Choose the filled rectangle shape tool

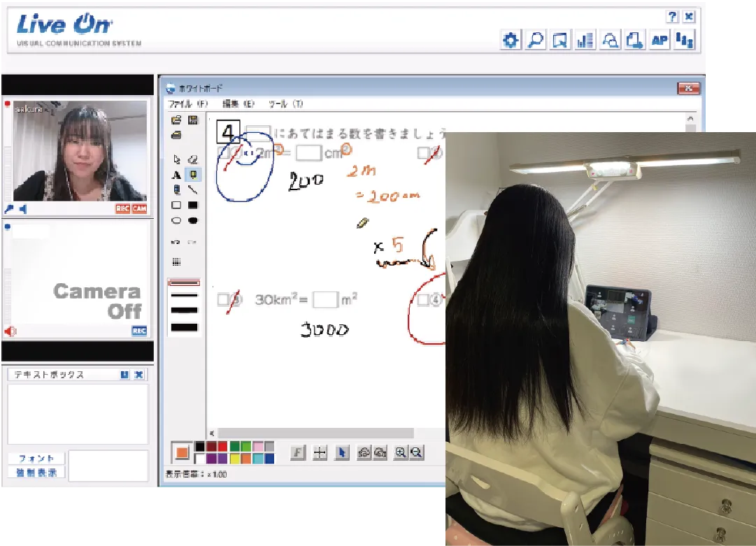click(x=193, y=206)
